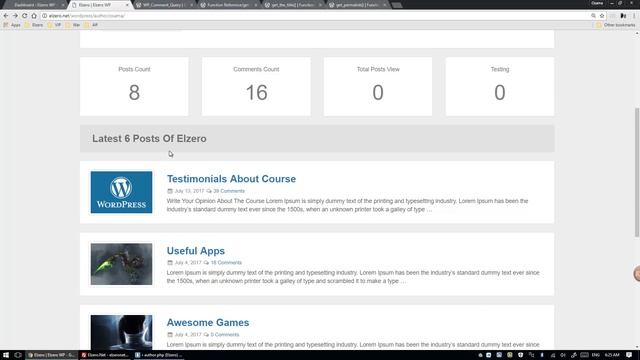Click the 0 Comments link under Awesome Games
This screenshot has width=640, height=360.
(x=225, y=334)
